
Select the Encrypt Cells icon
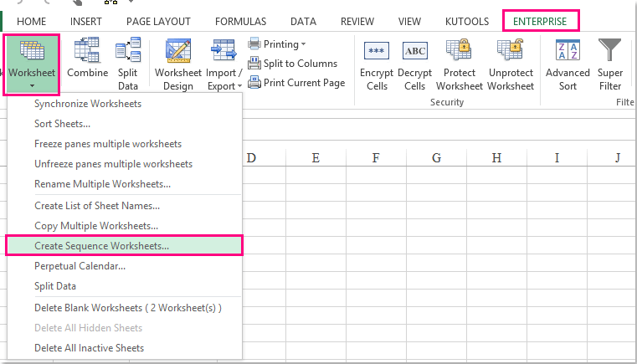tap(377, 52)
